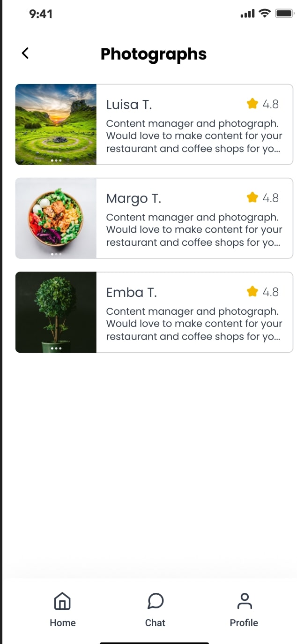This screenshot has width=297, height=644.
Task: Click the star rating icon on Luisa T.
Action: coord(252,104)
